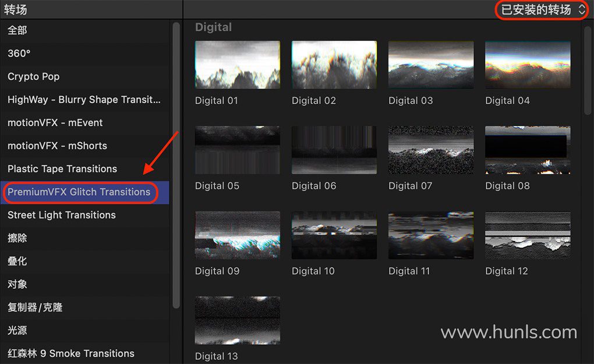Pick the Digital 13 transition thumbnail
Image resolution: width=594 pixels, height=364 pixels.
[x=238, y=320]
